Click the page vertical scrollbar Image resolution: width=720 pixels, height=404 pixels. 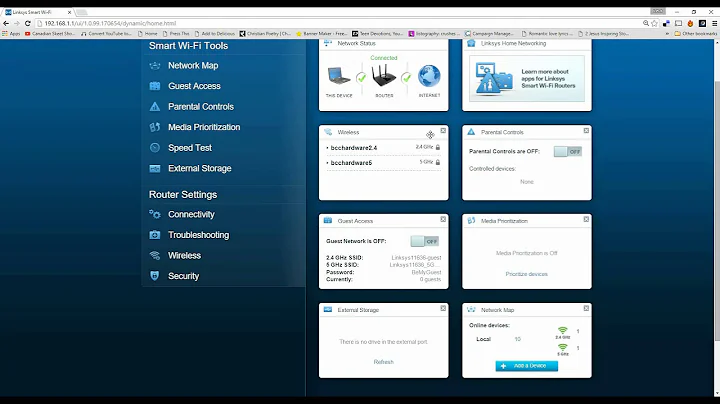[717, 211]
